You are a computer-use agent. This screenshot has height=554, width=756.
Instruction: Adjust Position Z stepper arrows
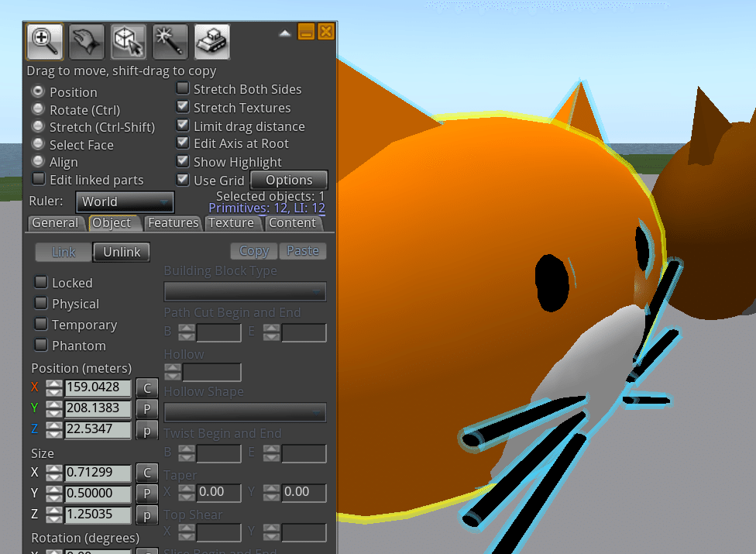(54, 429)
